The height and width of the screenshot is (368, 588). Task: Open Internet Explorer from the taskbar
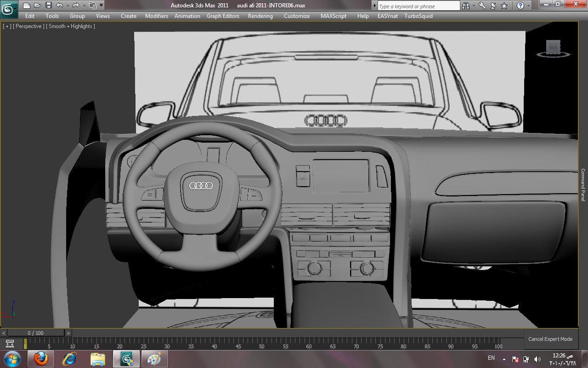click(69, 358)
